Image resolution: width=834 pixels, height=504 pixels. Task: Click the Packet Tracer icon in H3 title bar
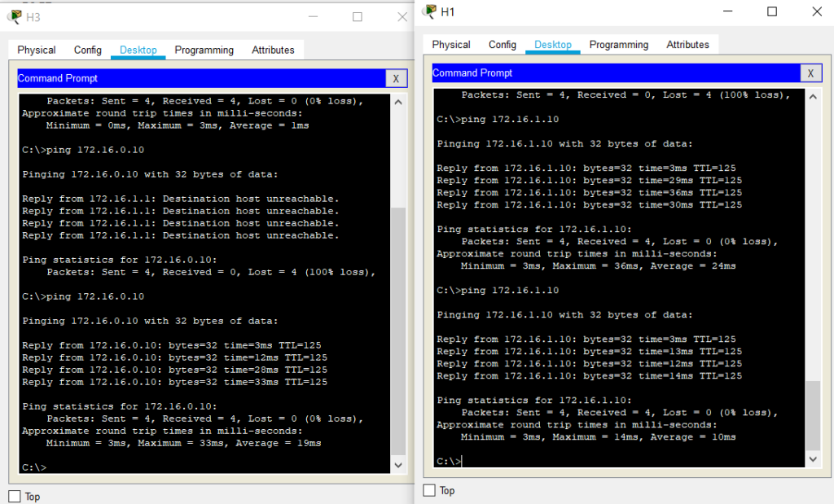pyautogui.click(x=15, y=17)
